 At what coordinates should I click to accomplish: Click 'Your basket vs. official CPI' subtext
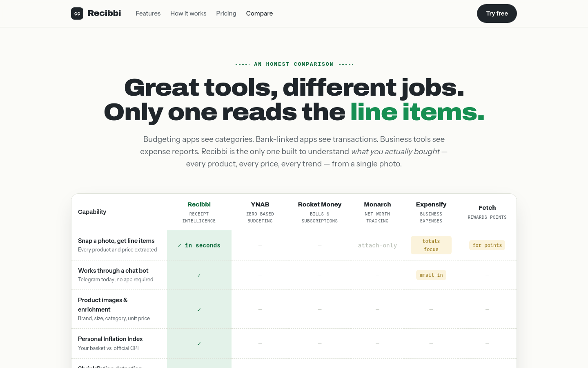(108, 348)
